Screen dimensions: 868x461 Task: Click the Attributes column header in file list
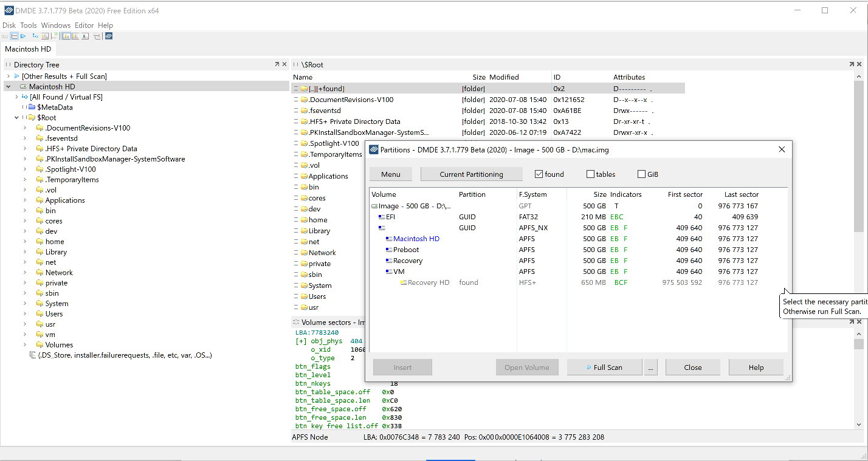click(629, 77)
